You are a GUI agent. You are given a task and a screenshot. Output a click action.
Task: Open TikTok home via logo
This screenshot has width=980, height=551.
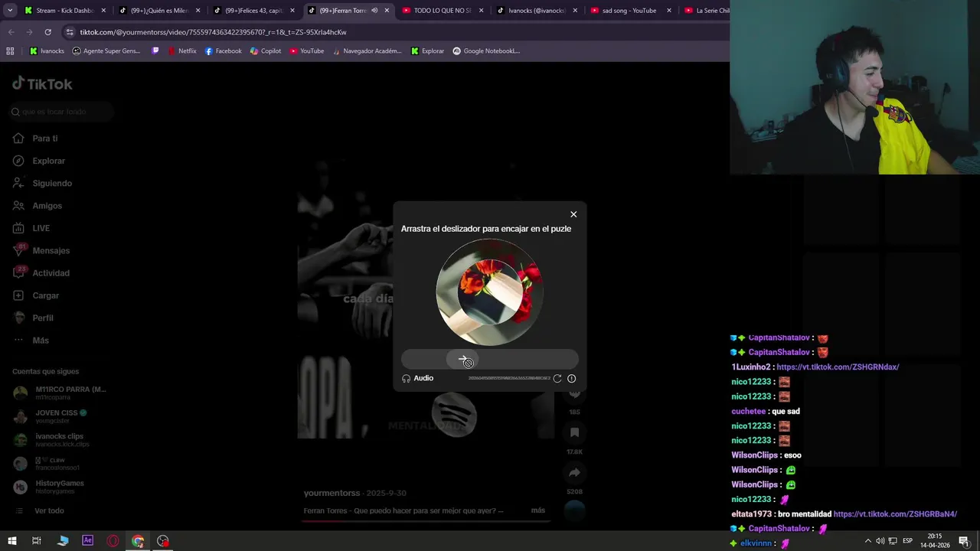pyautogui.click(x=42, y=84)
